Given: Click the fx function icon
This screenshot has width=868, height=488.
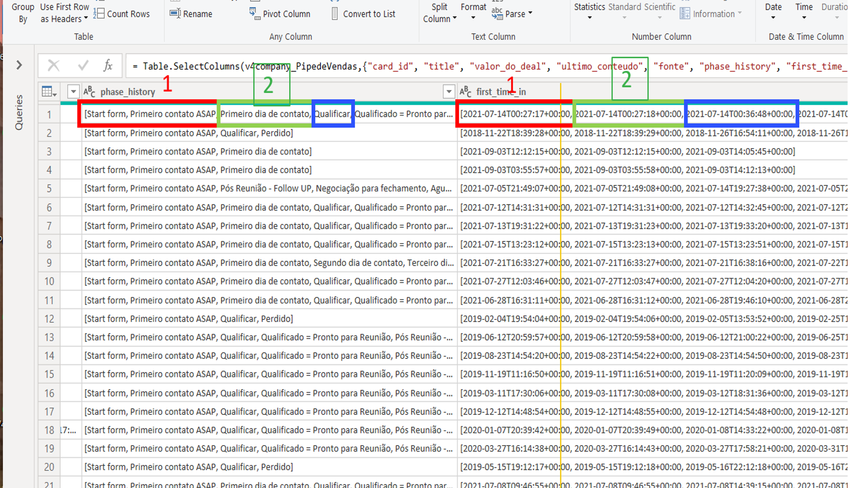Looking at the screenshot, I should pos(108,66).
